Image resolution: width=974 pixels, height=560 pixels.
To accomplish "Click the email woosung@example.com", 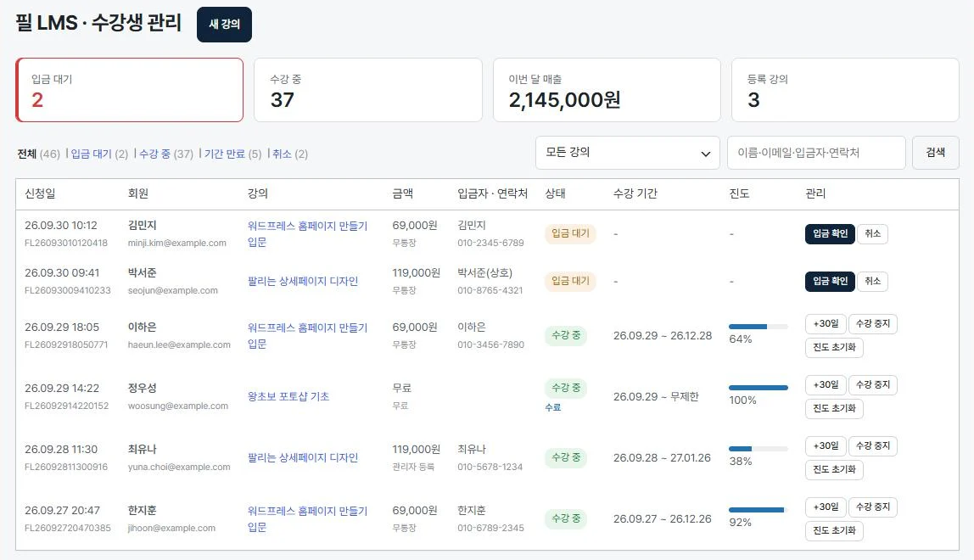I will [x=177, y=406].
